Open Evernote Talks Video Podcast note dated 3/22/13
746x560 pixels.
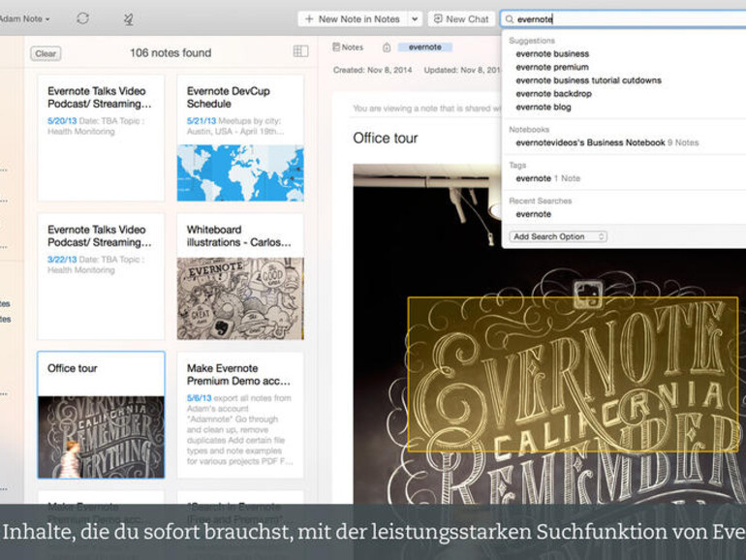(101, 276)
